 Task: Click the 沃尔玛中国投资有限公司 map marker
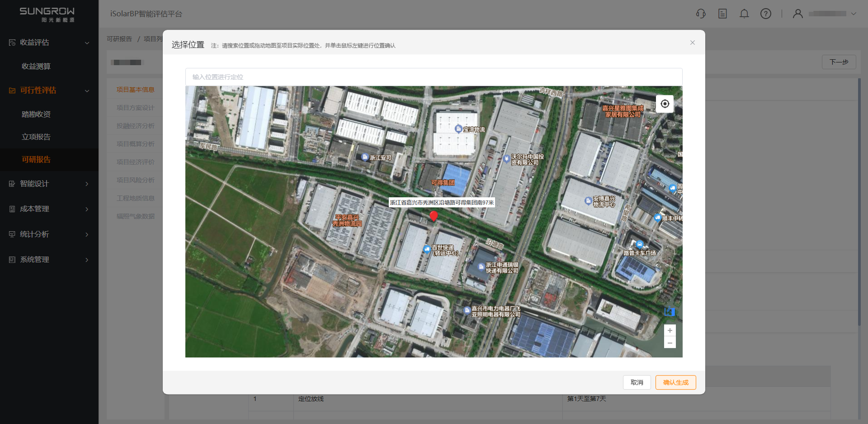(x=506, y=159)
